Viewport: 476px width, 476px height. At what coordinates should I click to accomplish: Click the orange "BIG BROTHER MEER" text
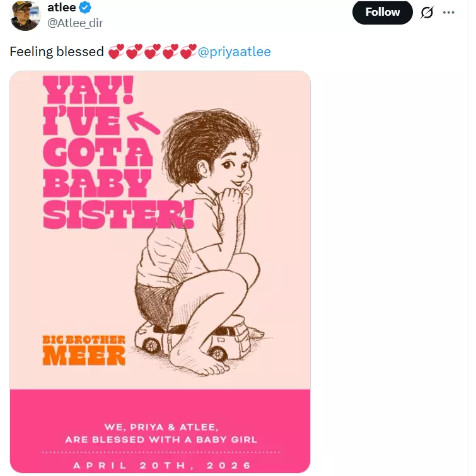click(x=84, y=351)
